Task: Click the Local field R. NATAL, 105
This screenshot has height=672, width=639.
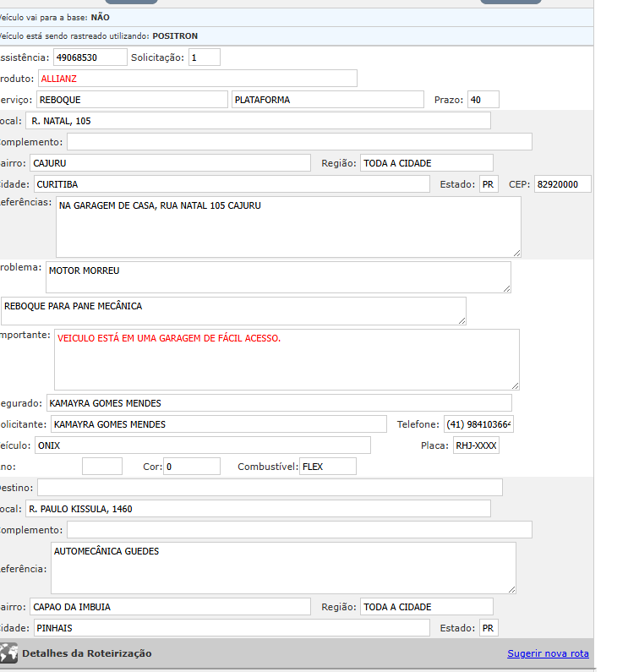Action: point(258,120)
